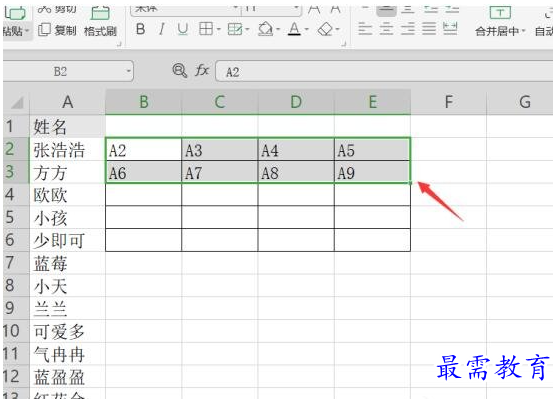
Task: Open the clipboard group dialog launcher
Action: coord(119,44)
